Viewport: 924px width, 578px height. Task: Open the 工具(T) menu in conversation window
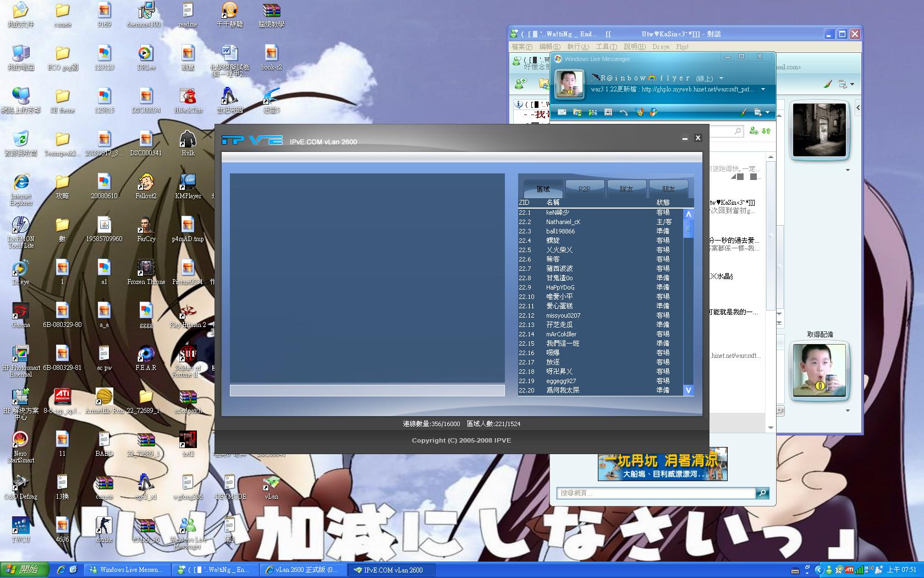click(x=606, y=47)
